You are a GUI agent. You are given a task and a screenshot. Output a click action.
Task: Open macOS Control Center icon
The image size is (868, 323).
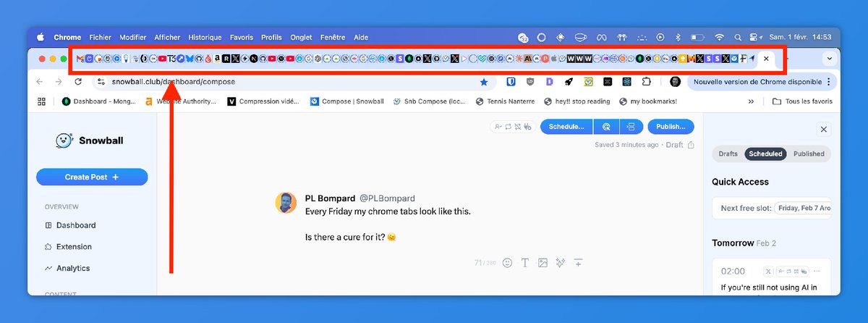[754, 37]
